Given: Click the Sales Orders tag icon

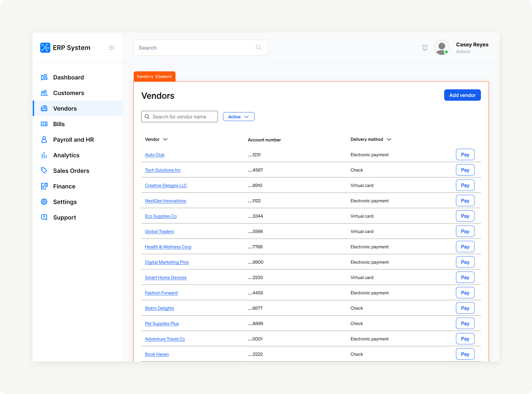Looking at the screenshot, I should tap(44, 171).
